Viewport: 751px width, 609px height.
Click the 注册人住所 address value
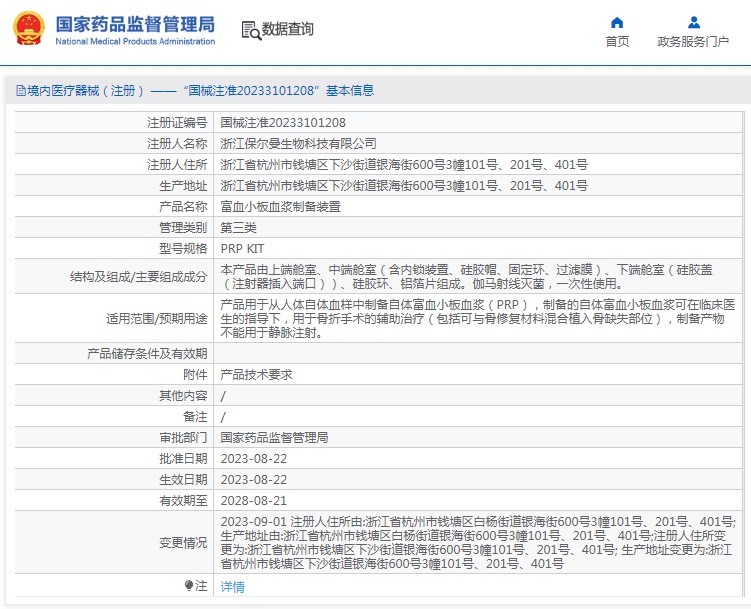pyautogui.click(x=404, y=165)
